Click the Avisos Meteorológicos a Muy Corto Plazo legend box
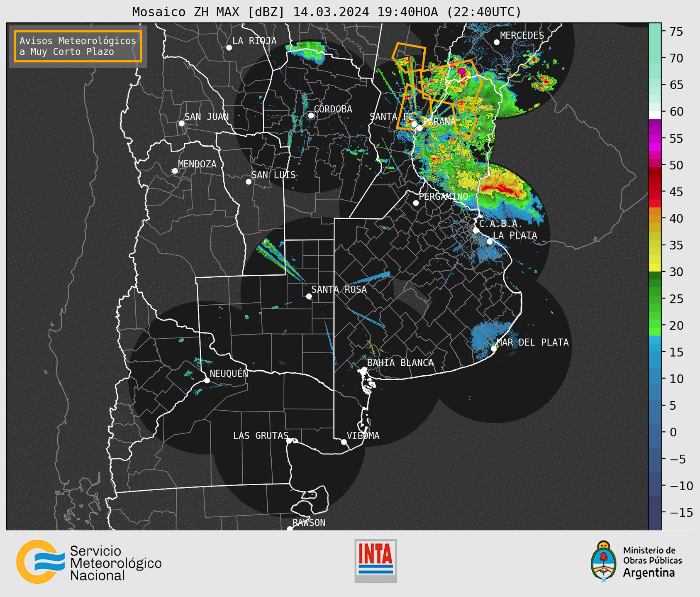Image resolution: width=700 pixels, height=597 pixels. (x=78, y=46)
